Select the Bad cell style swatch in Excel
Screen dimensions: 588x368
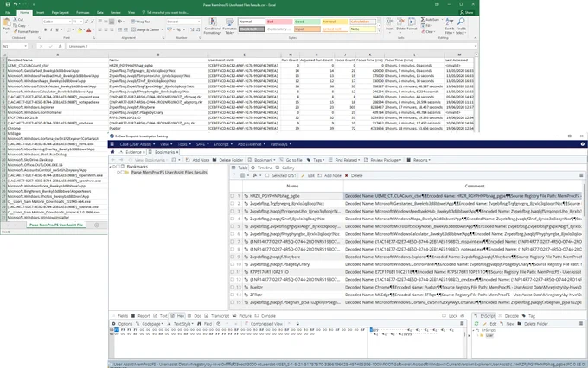279,22
